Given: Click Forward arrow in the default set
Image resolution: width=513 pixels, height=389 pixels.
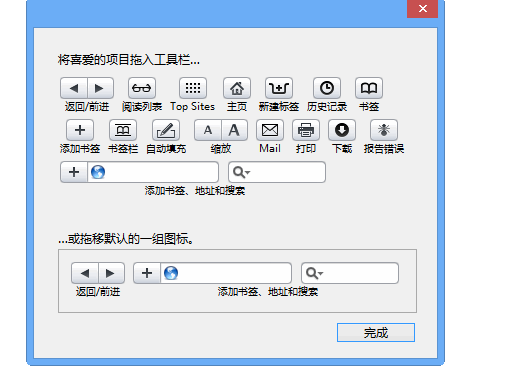Looking at the screenshot, I should (111, 273).
